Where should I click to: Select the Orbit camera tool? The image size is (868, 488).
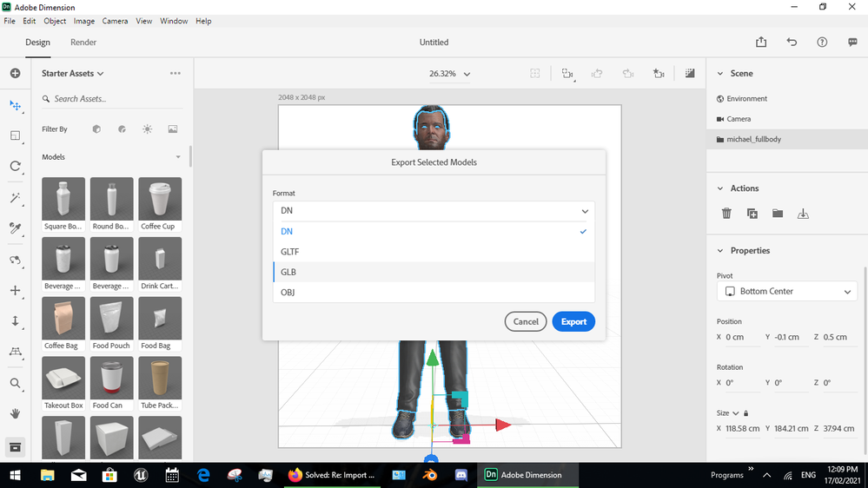[15, 260]
